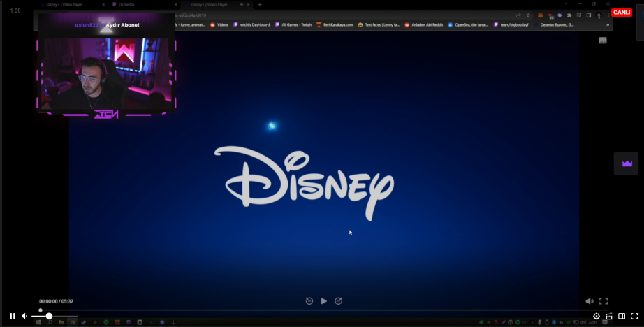Pause the Twitch stream playback

pyautogui.click(x=13, y=316)
